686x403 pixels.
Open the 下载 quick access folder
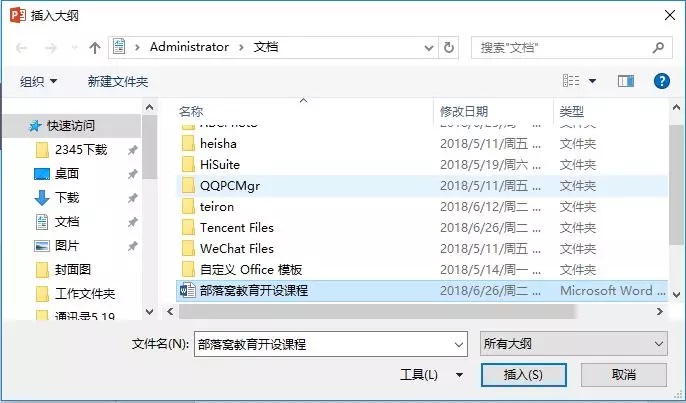pyautogui.click(x=66, y=198)
